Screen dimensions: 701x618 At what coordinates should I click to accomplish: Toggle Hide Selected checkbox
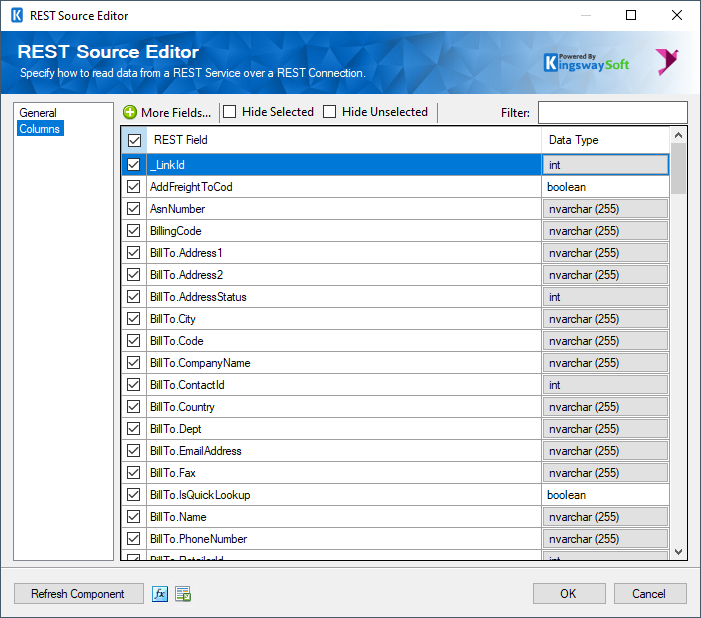click(x=230, y=112)
